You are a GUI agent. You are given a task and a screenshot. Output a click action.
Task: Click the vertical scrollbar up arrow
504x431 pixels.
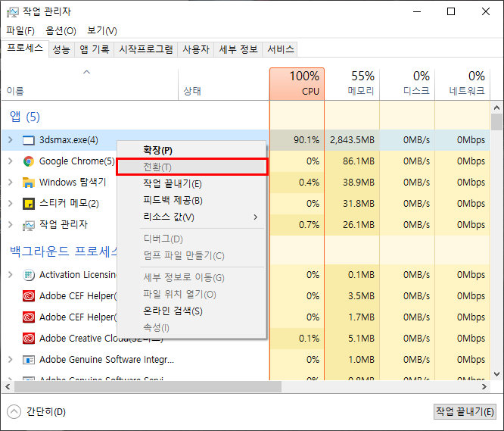click(497, 108)
